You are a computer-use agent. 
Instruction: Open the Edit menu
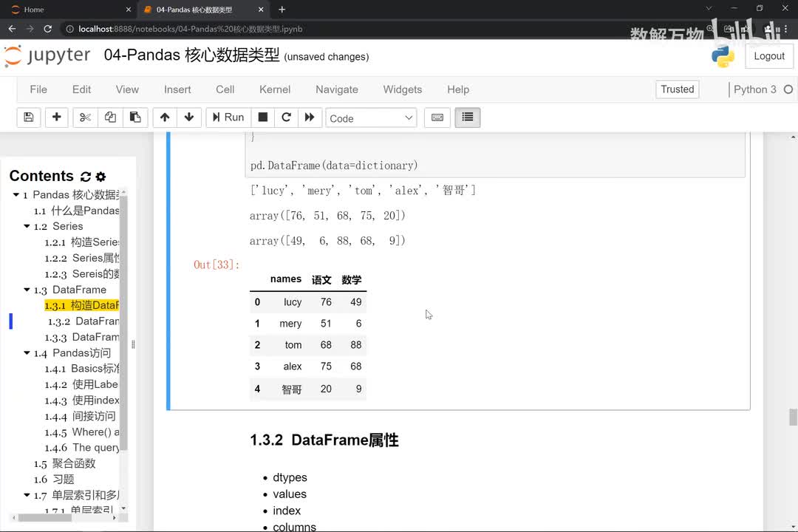point(81,89)
